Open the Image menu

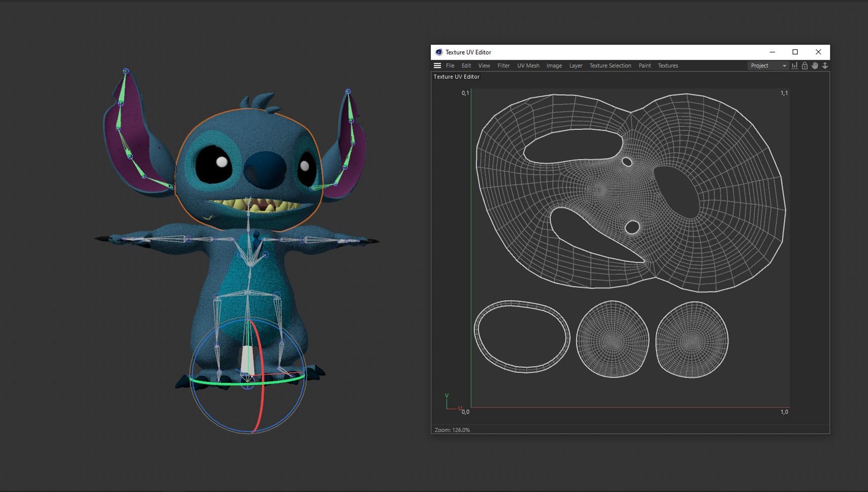coord(554,66)
